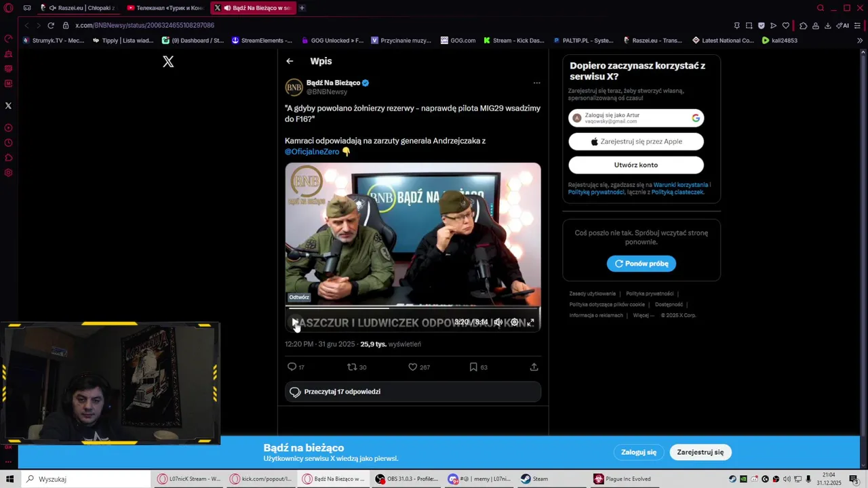868x488 pixels.
Task: Click the browser back arrow
Action: [x=26, y=25]
